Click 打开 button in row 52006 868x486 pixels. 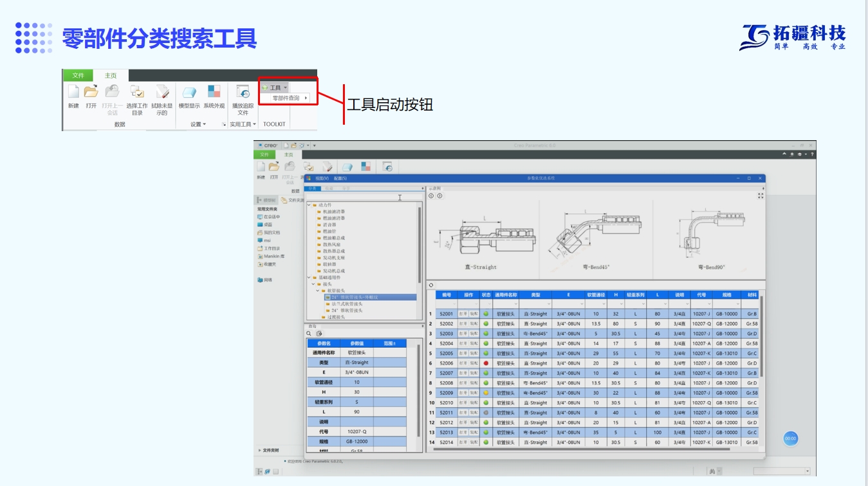pyautogui.click(x=463, y=363)
